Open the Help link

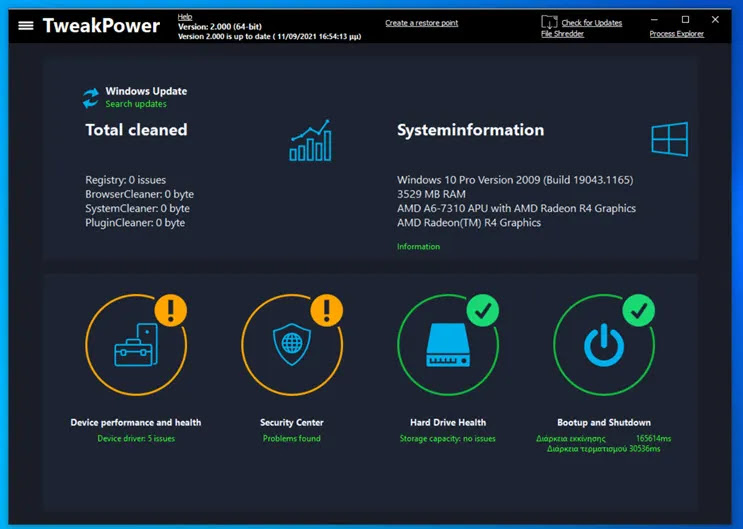[x=185, y=17]
